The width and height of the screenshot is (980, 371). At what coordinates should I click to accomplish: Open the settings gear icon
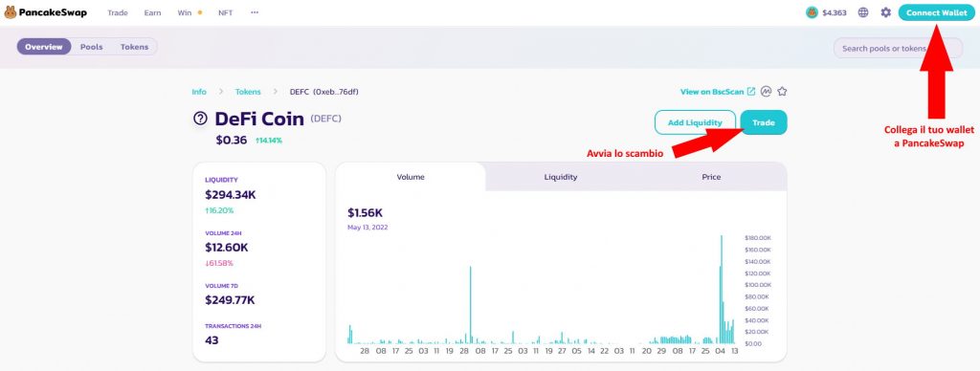point(885,12)
